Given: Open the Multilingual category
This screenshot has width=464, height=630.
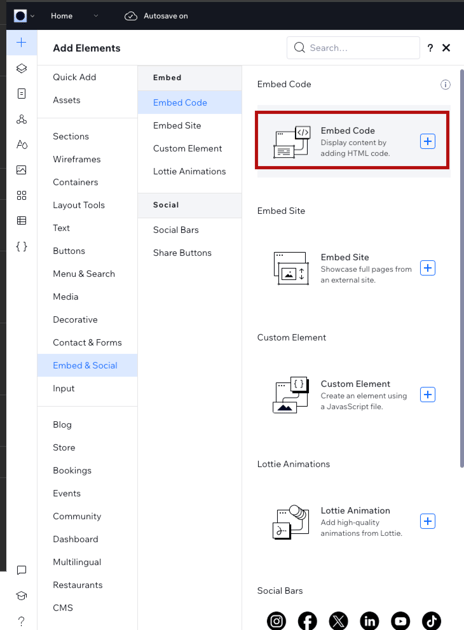Looking at the screenshot, I should click(77, 562).
